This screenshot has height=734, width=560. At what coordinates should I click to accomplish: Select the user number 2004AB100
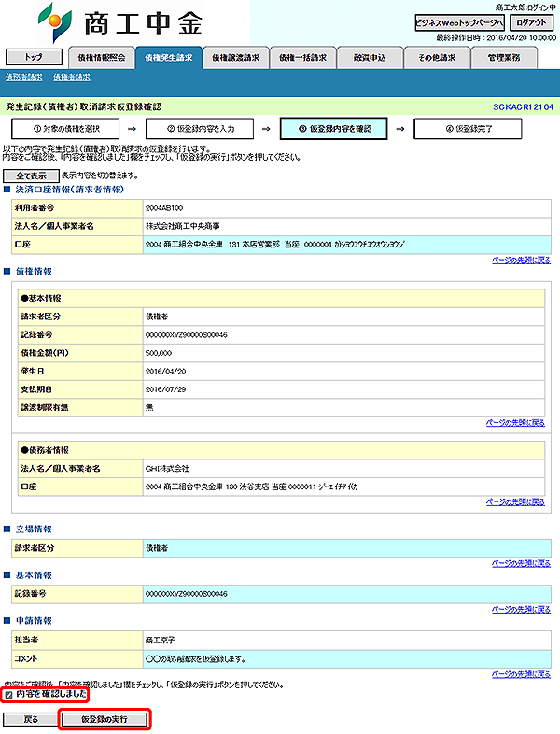pos(164,208)
